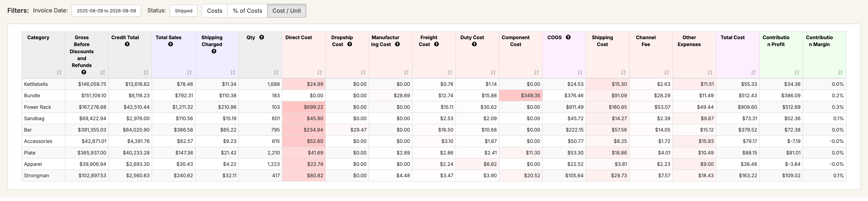Click the Apparel category cell

pos(44,164)
